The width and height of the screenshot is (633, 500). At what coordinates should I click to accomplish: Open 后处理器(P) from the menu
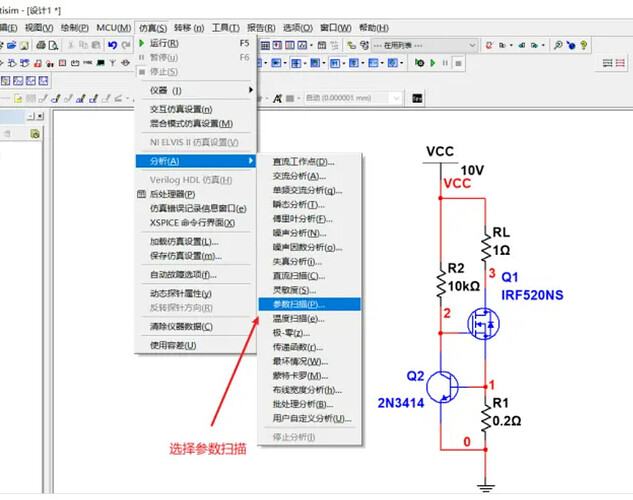pos(195,194)
